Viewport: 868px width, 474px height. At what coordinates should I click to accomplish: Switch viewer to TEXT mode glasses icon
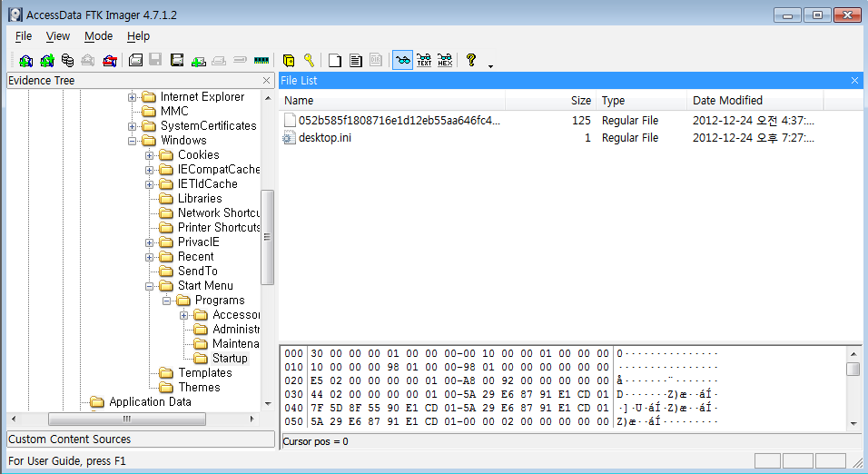click(424, 60)
